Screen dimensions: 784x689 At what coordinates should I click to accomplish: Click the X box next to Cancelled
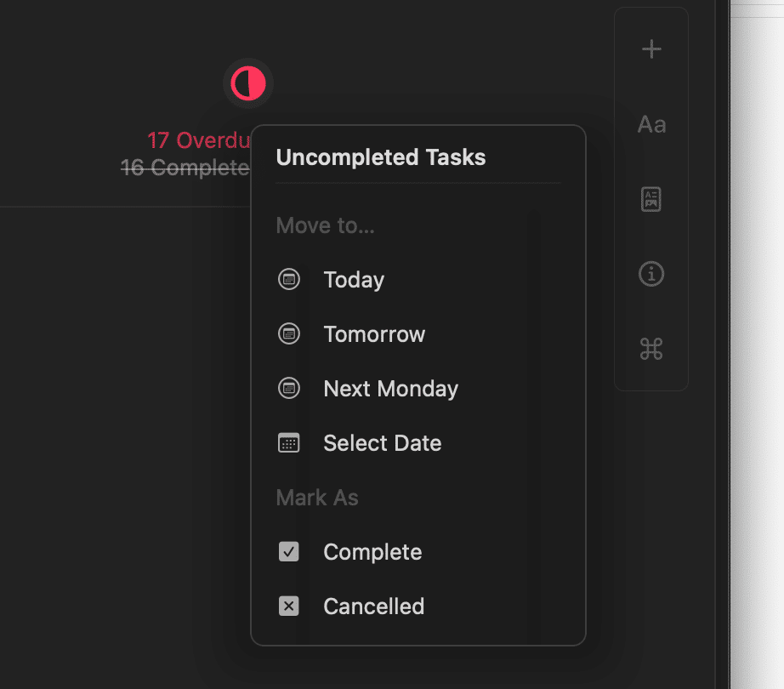click(289, 606)
